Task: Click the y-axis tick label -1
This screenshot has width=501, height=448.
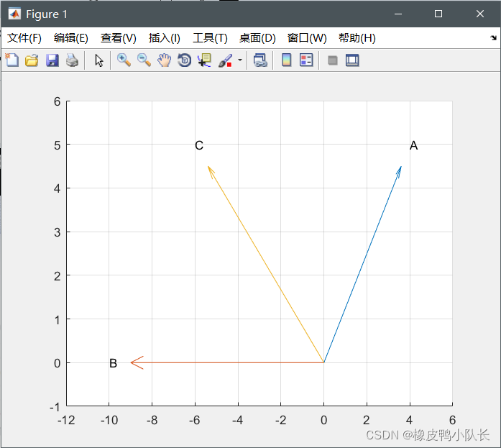Action: click(x=55, y=408)
